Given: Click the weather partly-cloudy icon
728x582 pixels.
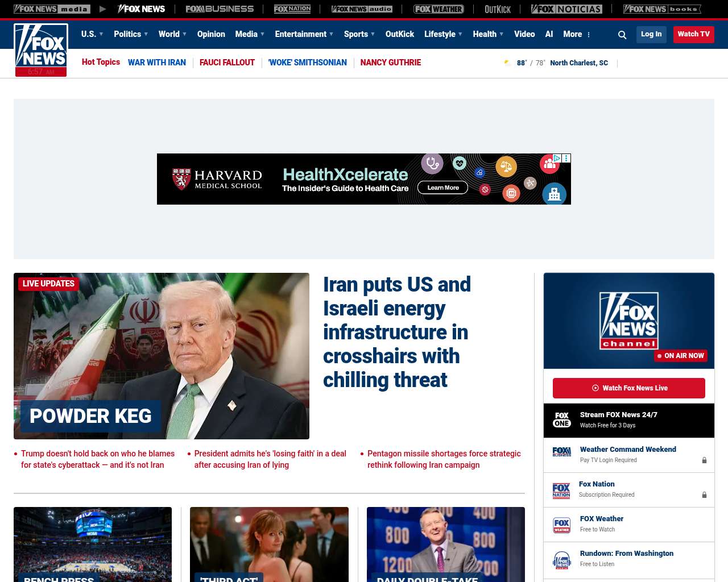Looking at the screenshot, I should pyautogui.click(x=507, y=63).
